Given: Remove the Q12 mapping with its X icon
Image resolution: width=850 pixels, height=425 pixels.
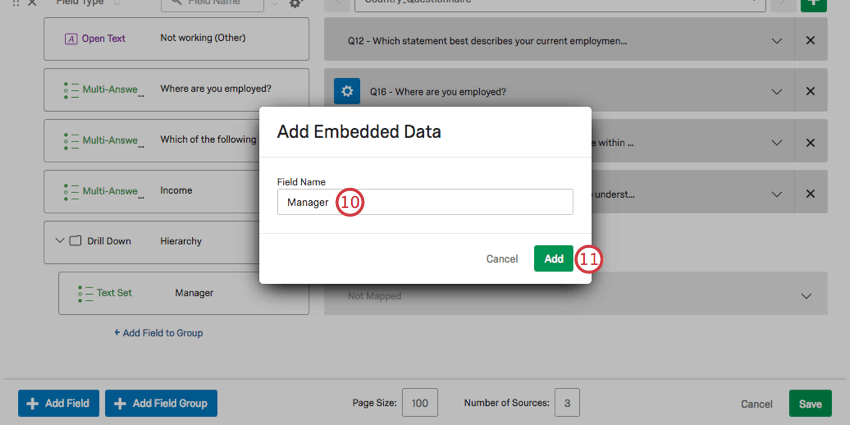Looking at the screenshot, I should (810, 41).
